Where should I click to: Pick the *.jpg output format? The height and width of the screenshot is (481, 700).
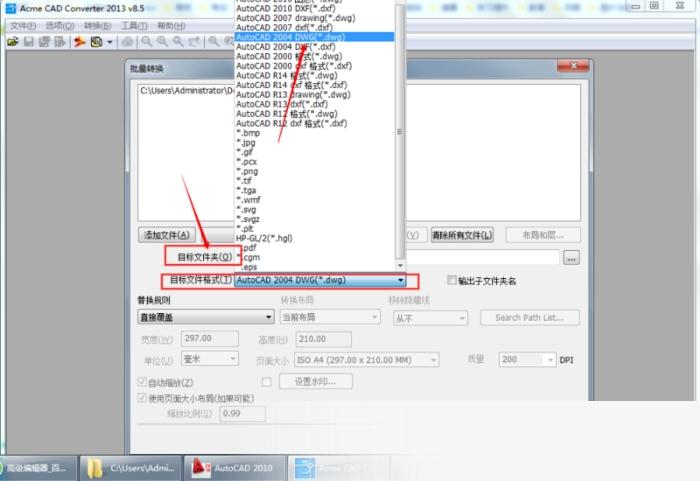click(x=314, y=142)
